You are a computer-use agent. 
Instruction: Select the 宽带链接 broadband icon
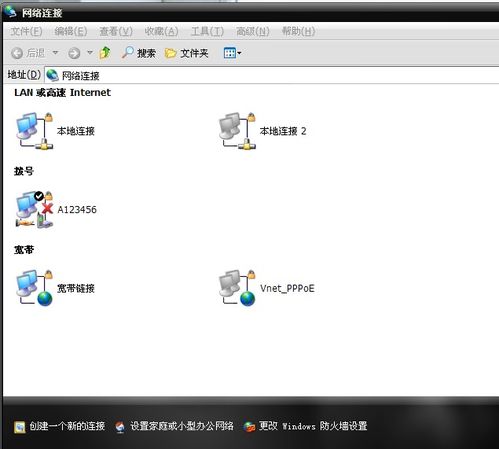click(x=35, y=288)
